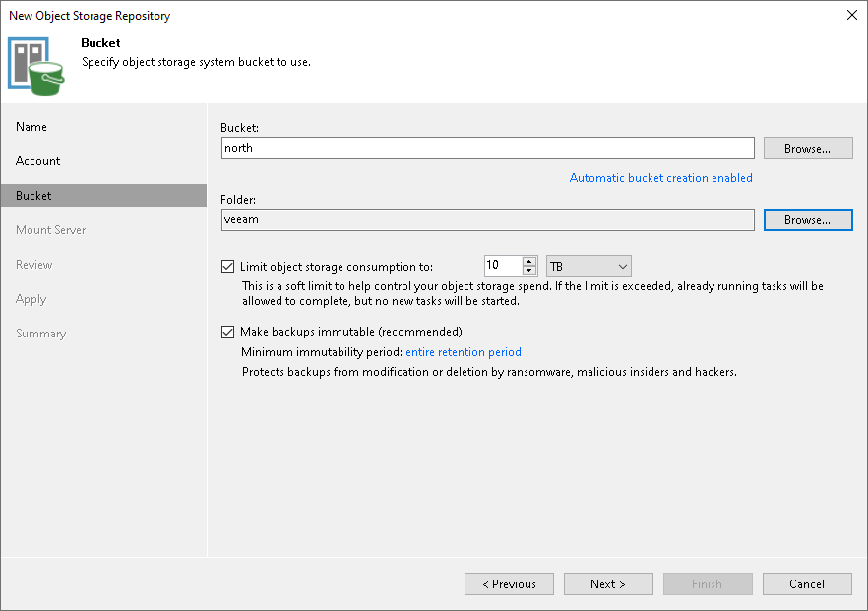868x611 pixels.
Task: Go back with Previous button
Action: tap(509, 584)
